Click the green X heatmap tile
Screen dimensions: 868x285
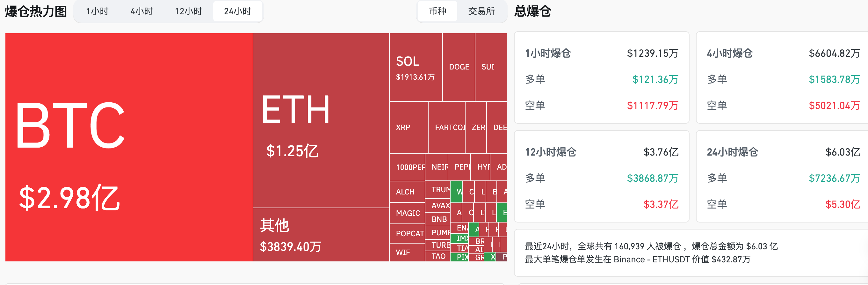point(490,257)
